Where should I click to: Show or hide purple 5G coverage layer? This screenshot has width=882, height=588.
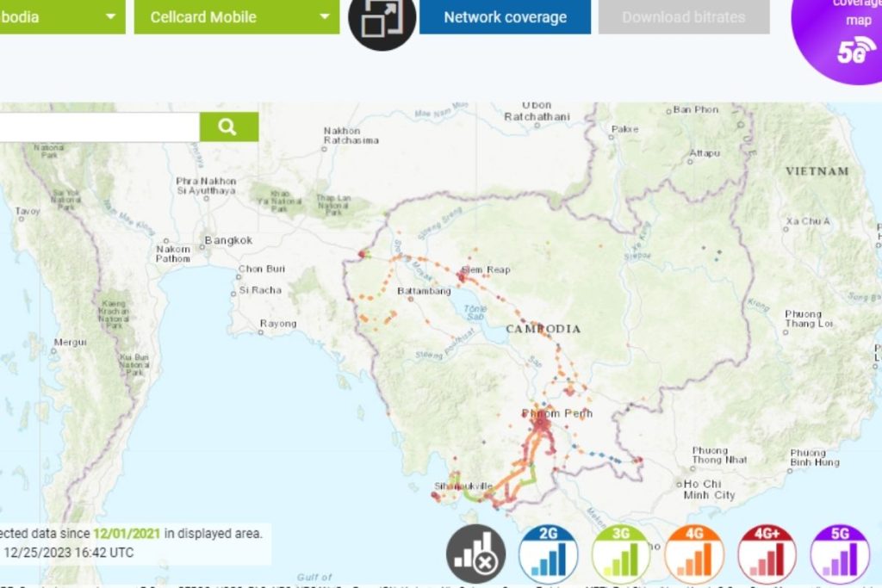(839, 554)
